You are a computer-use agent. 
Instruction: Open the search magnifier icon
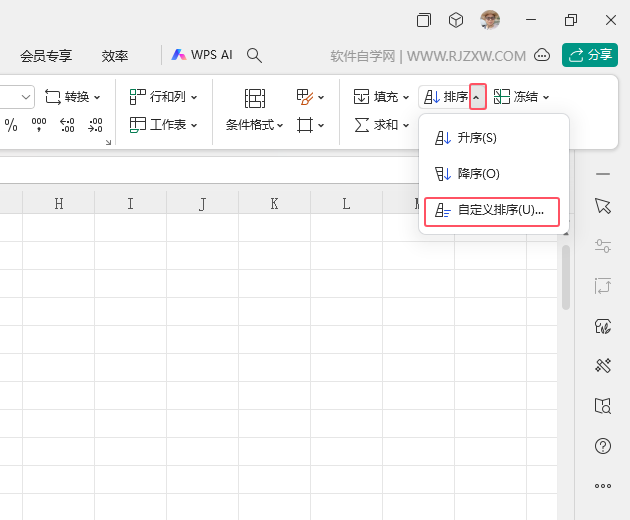254,55
